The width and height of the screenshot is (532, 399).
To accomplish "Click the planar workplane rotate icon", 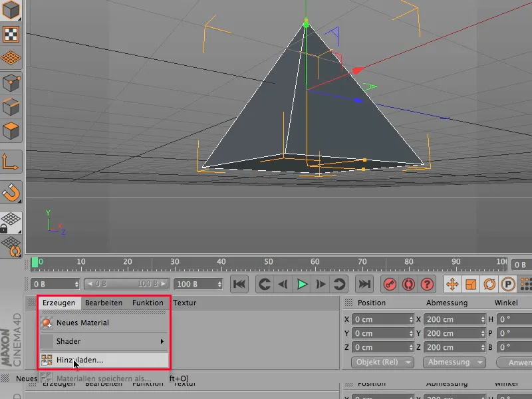I will pyautogui.click(x=11, y=247).
